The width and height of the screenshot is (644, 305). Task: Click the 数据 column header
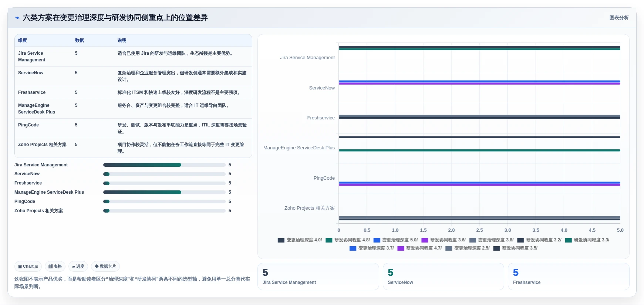[x=80, y=40]
